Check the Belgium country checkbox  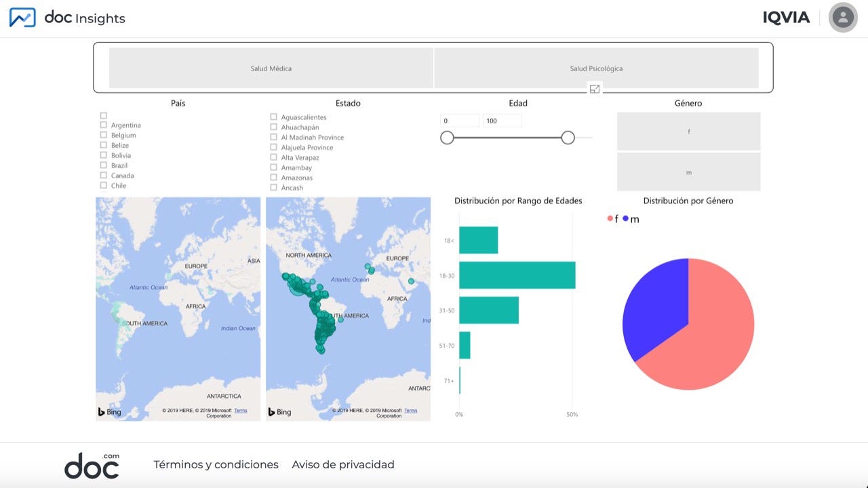(104, 135)
